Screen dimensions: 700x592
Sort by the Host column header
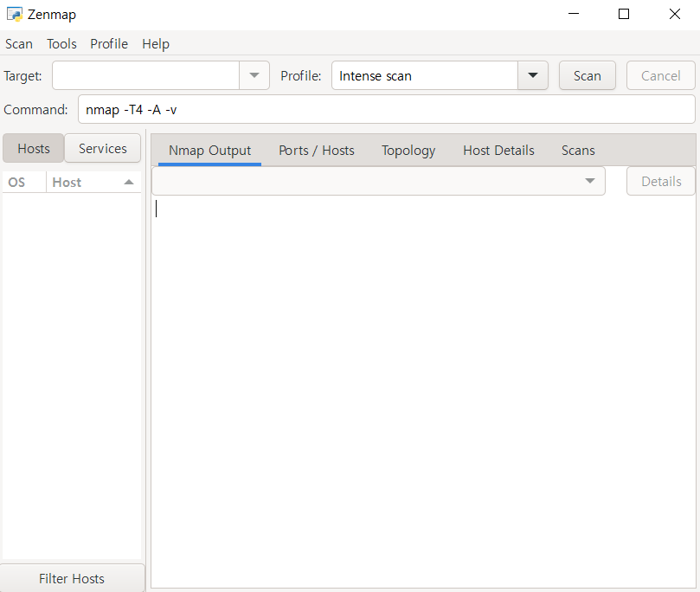[x=93, y=182]
